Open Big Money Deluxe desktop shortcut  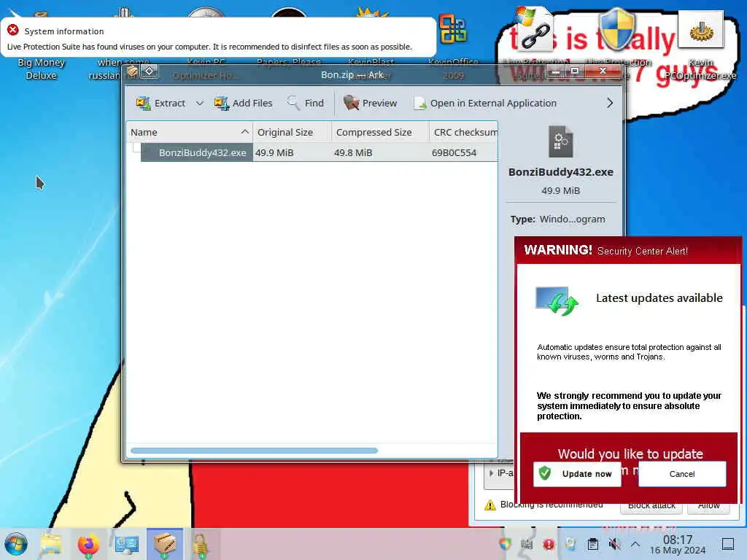41,69
